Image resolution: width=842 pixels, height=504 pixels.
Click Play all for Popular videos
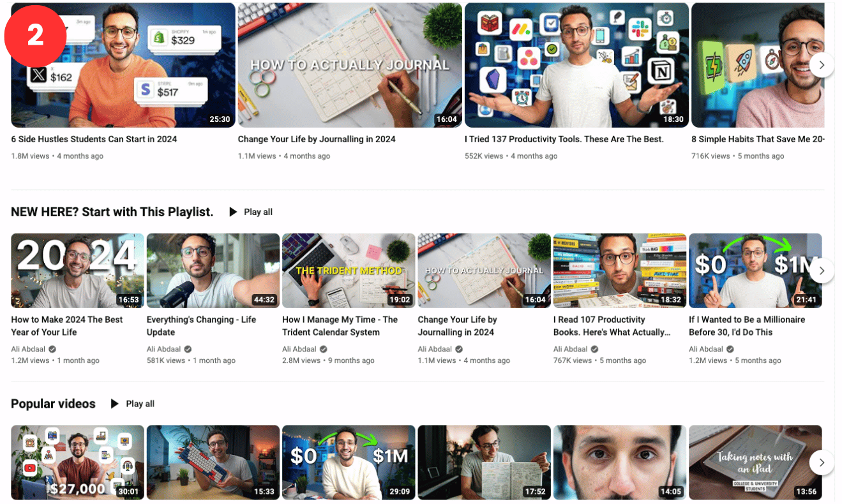point(140,403)
